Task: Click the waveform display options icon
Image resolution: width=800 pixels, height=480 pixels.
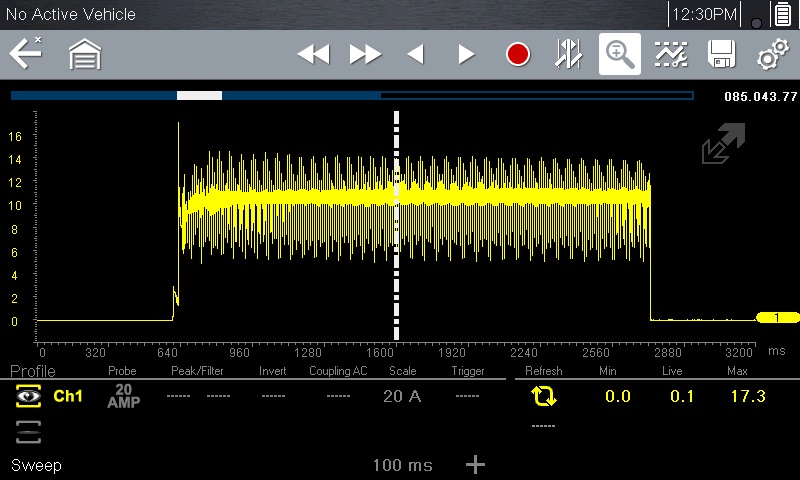Action: (670, 54)
